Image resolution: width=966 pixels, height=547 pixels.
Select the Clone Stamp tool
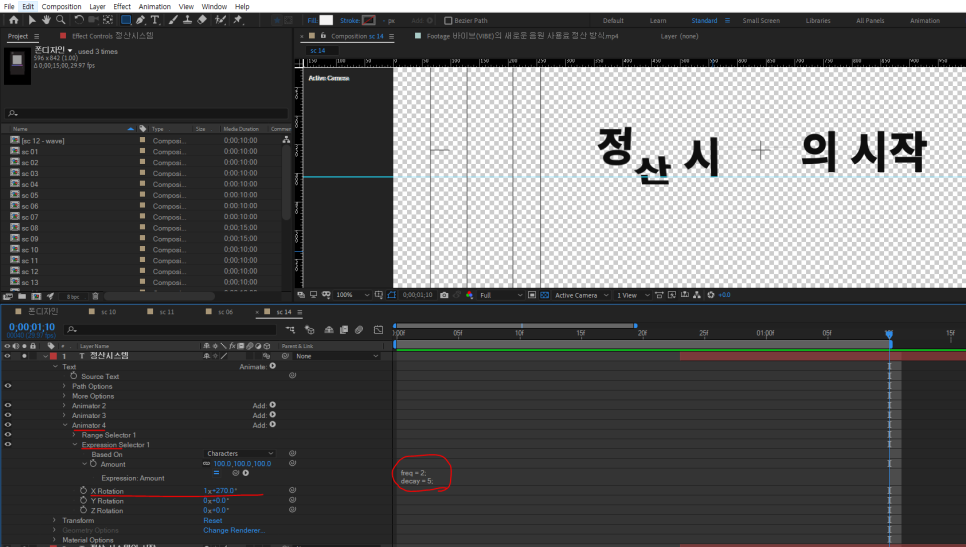(187, 20)
